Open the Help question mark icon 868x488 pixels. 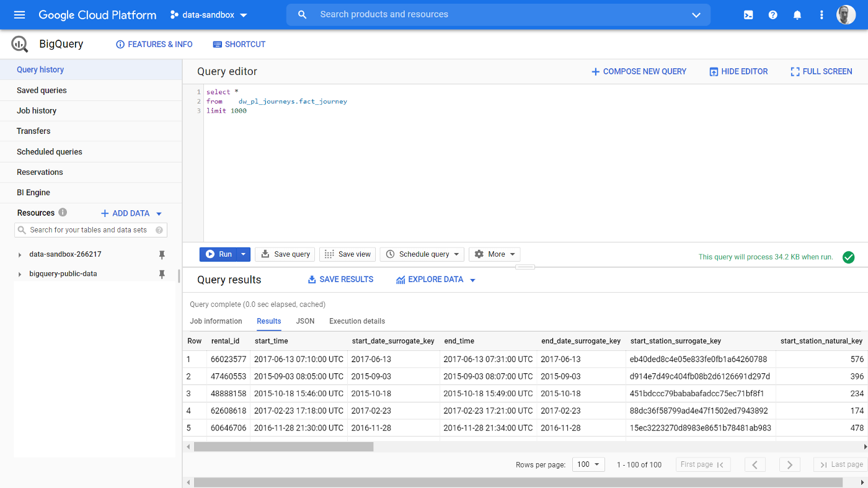(773, 15)
